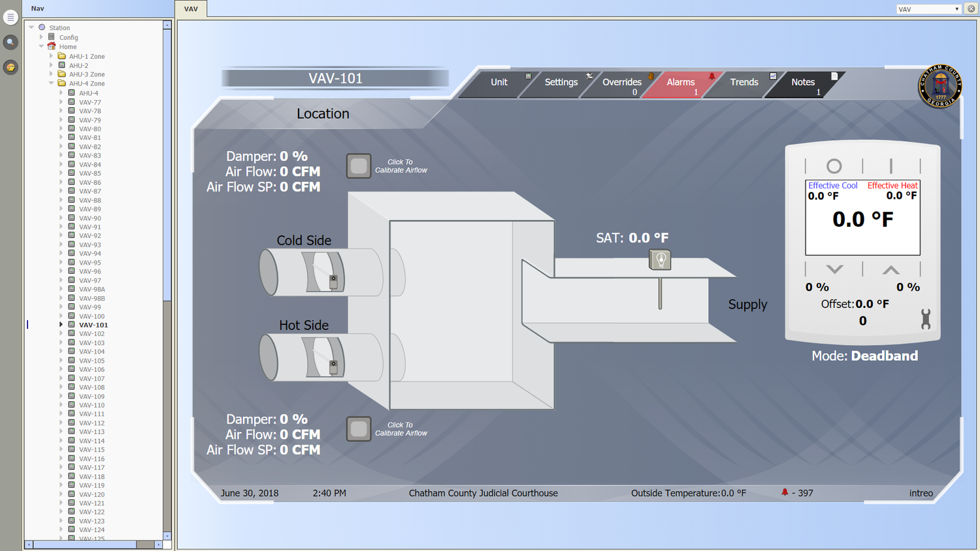
Task: Toggle the Cold Side calibrate airflow button
Action: pyautogui.click(x=359, y=166)
